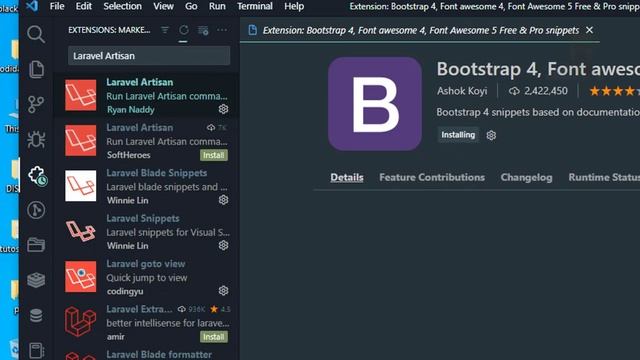
Task: Select Laravel Snippets by Winnie Lin
Action: (146, 231)
